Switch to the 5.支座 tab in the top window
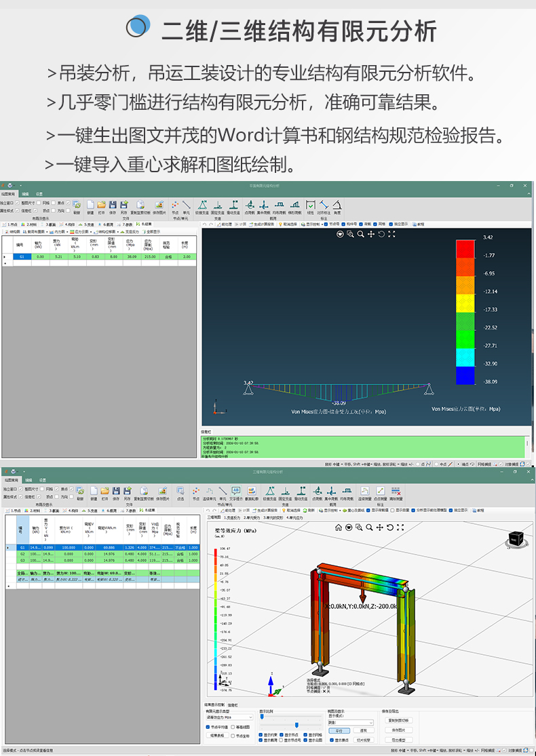This screenshot has height=756, width=536. pos(88,223)
